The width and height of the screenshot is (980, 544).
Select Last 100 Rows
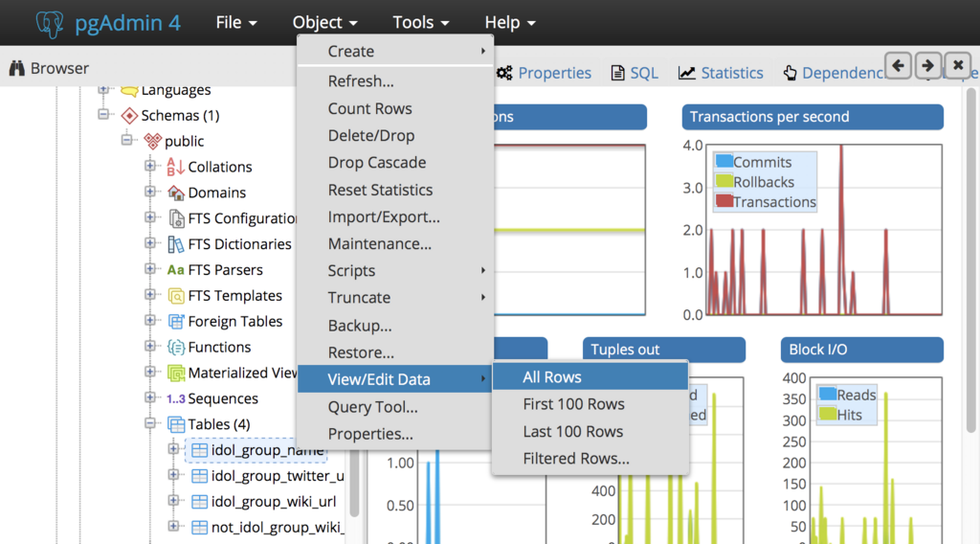(x=590, y=431)
